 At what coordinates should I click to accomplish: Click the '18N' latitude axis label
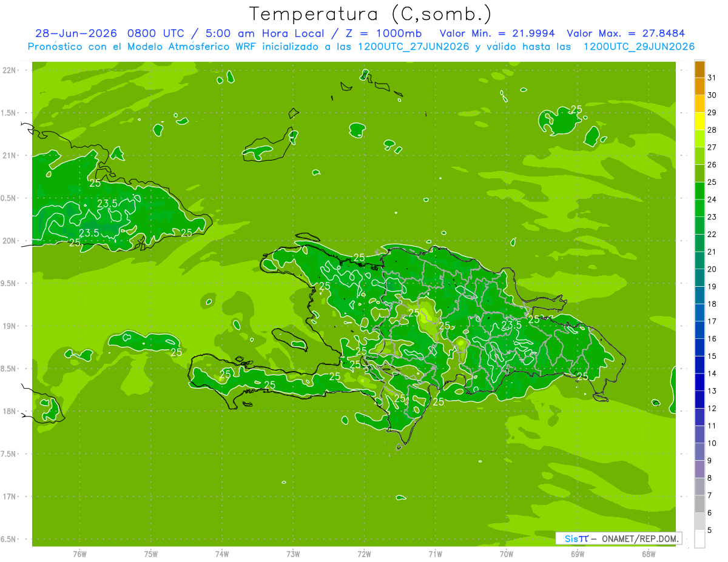pos(9,411)
